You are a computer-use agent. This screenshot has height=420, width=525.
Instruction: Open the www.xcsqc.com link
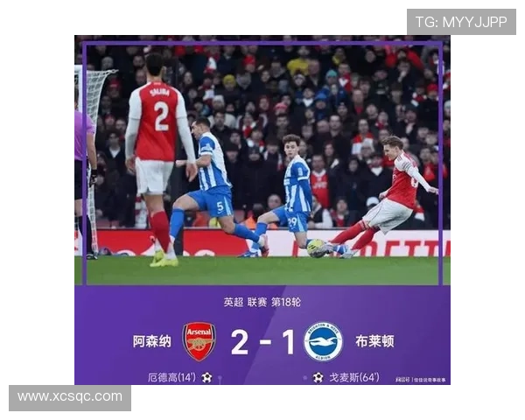point(70,396)
